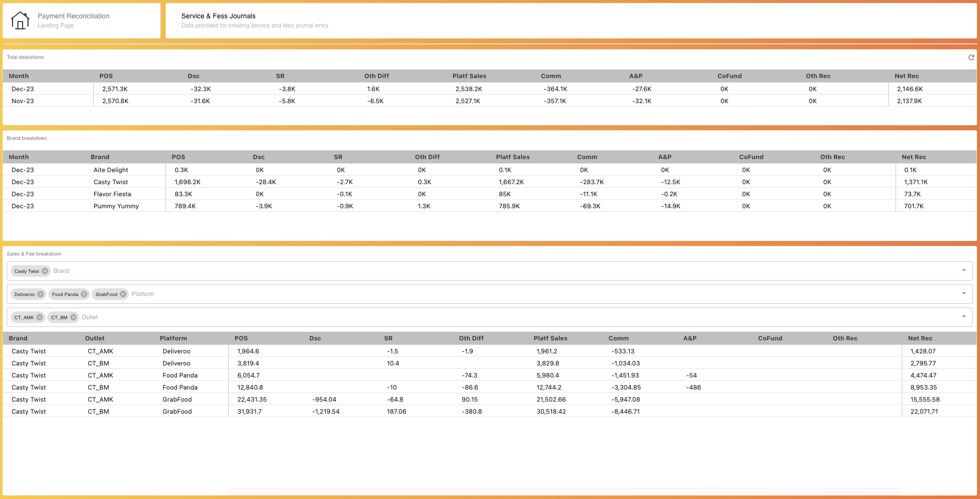Click the Aite Delight brand row
The width and height of the screenshot is (980, 499).
[x=490, y=170]
